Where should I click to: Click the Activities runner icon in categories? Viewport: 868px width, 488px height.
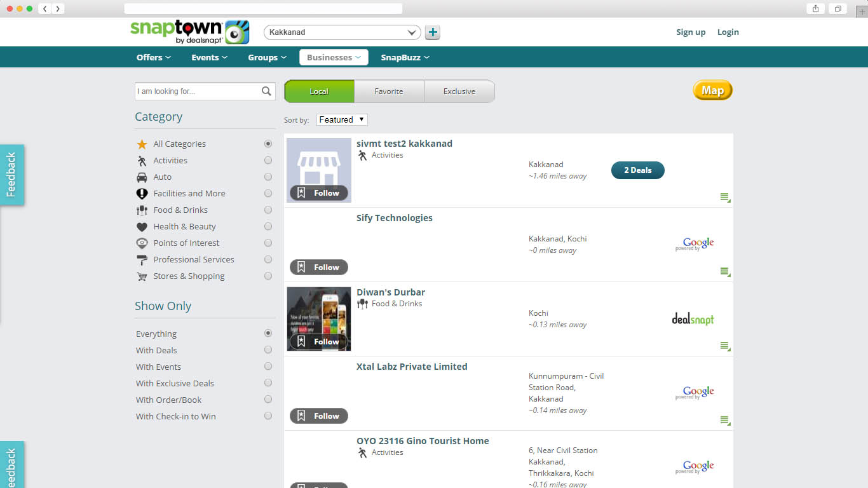click(142, 161)
